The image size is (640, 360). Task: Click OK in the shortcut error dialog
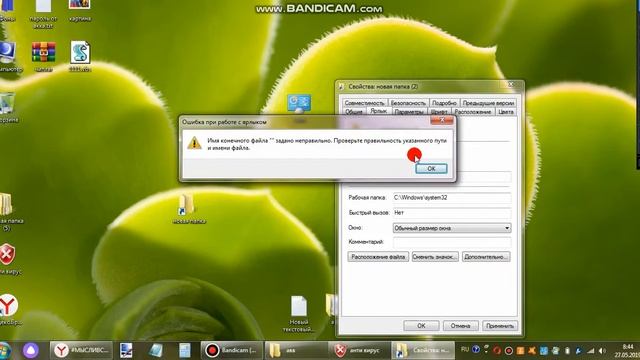[x=431, y=169]
